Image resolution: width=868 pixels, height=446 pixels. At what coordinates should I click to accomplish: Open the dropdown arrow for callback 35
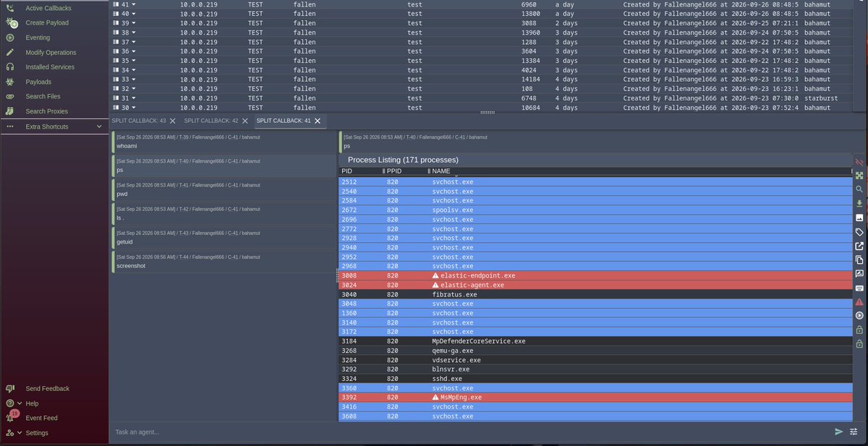[x=134, y=61]
